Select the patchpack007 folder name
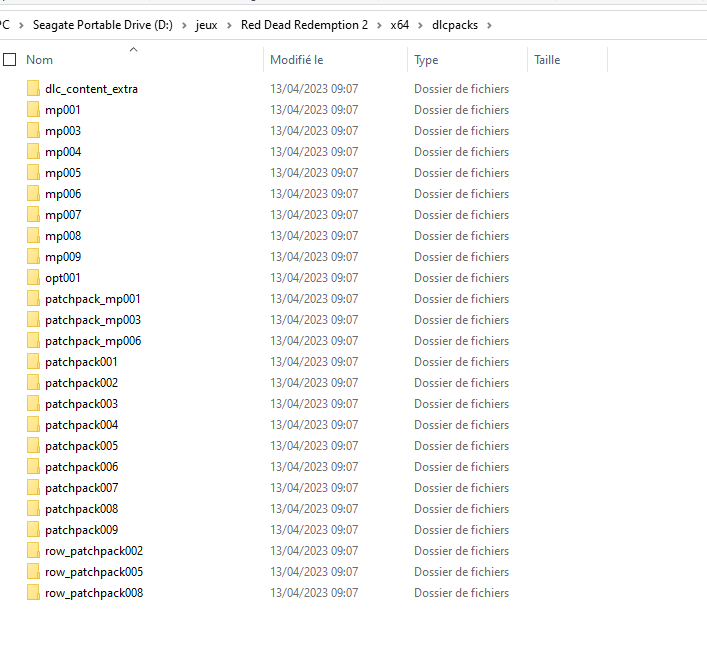The width and height of the screenshot is (707, 657). point(82,488)
